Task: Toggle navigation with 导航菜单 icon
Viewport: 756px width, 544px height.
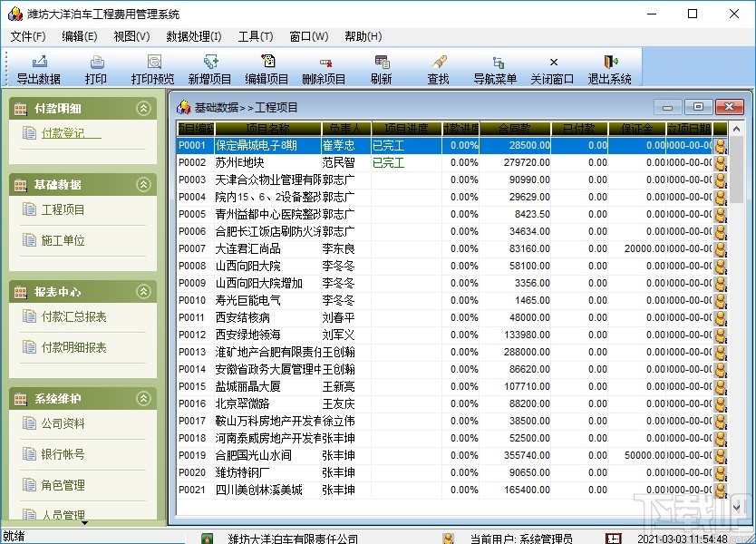Action: coord(494,68)
